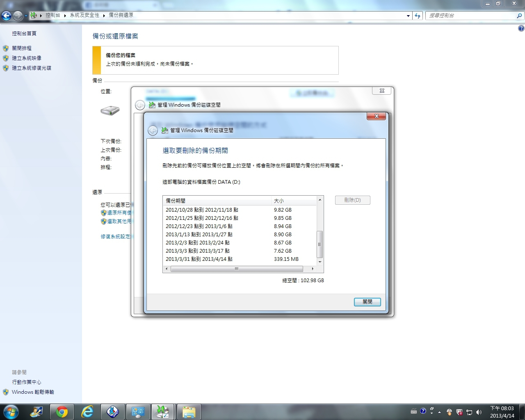Click the list's scroll right arrow
This screenshot has height=420, width=525.
(313, 269)
